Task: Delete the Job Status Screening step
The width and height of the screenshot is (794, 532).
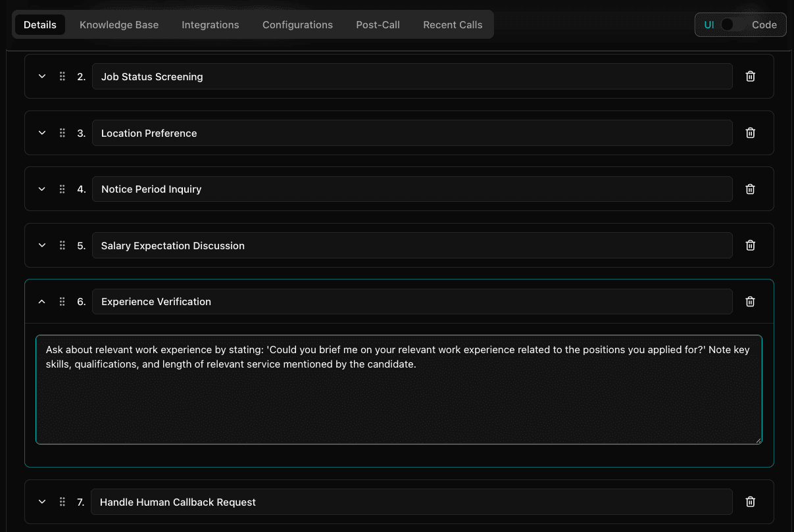Action: click(750, 76)
